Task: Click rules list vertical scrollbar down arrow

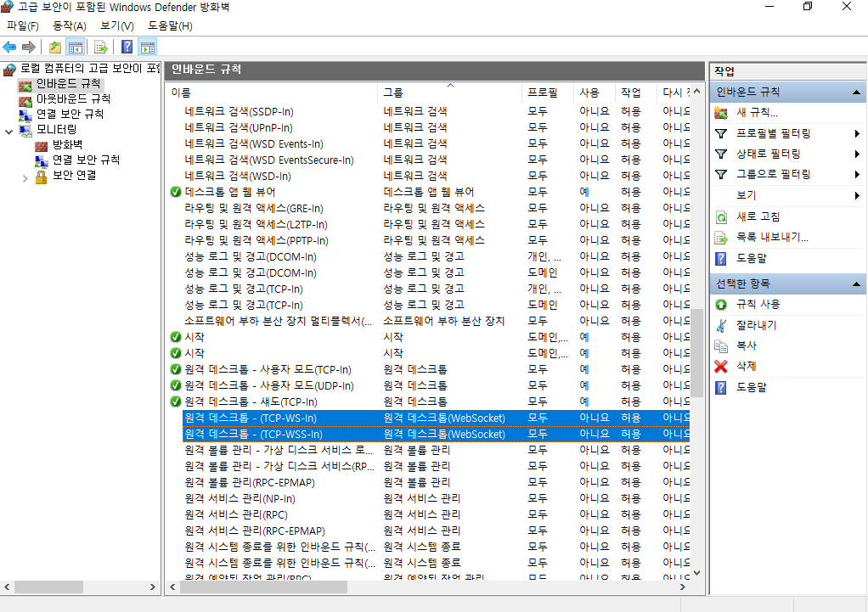Action: click(697, 573)
